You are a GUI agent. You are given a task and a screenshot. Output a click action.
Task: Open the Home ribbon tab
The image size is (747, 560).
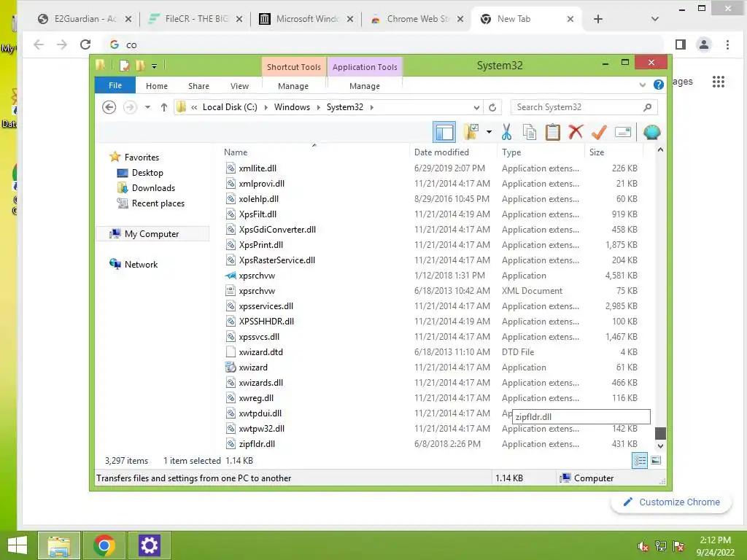point(157,86)
